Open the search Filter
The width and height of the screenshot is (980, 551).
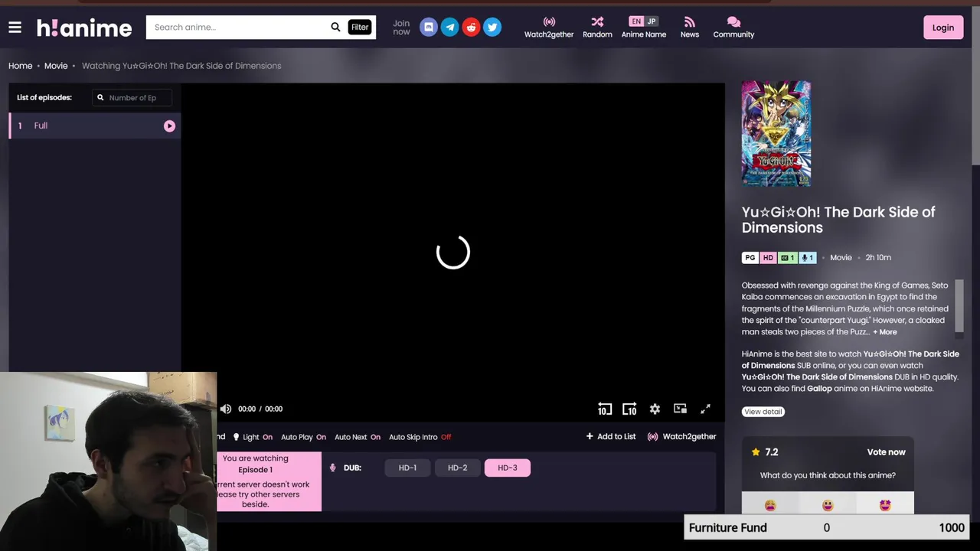pyautogui.click(x=360, y=27)
